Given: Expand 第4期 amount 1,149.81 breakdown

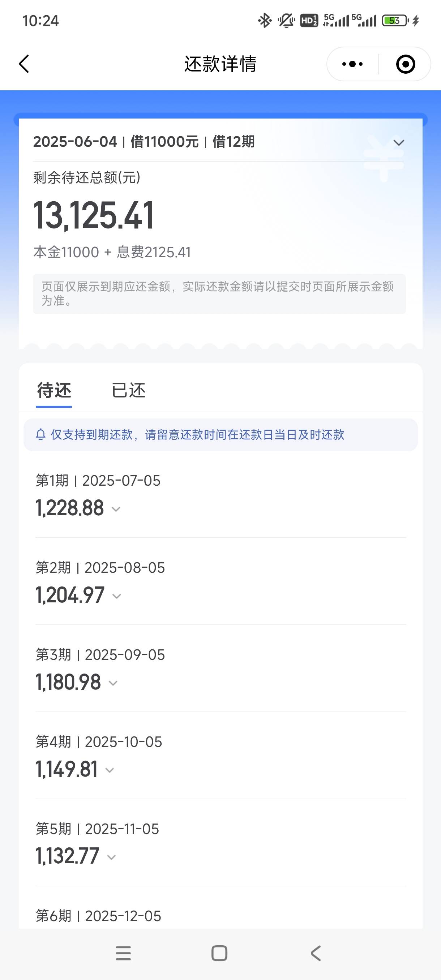Looking at the screenshot, I should tap(110, 770).
